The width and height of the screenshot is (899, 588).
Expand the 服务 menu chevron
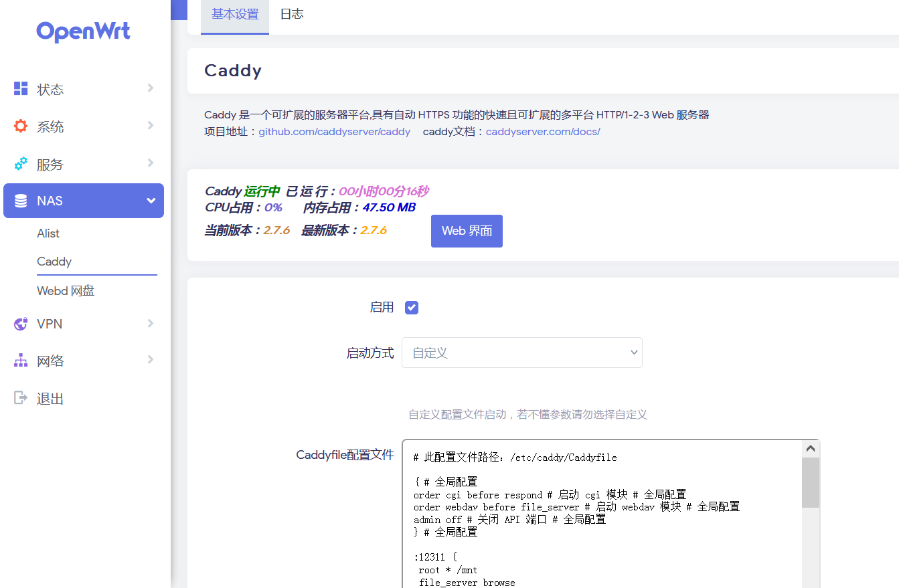pyautogui.click(x=151, y=163)
